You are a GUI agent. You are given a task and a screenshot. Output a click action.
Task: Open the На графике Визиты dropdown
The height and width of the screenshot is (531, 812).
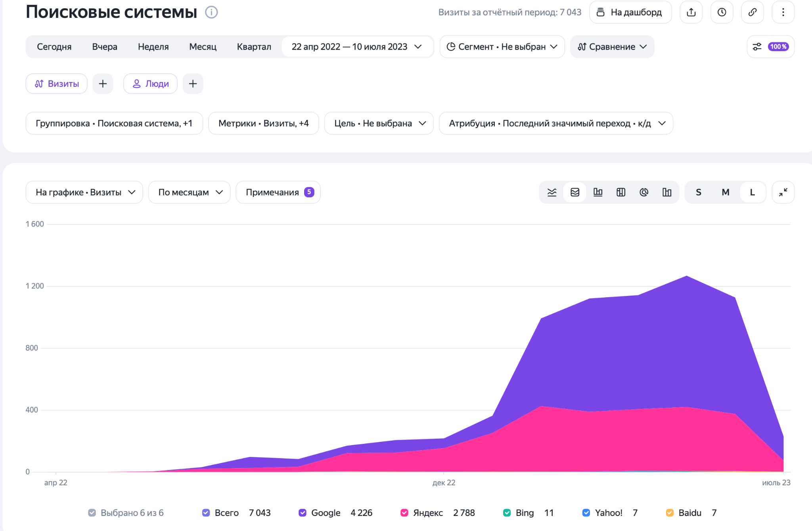84,192
